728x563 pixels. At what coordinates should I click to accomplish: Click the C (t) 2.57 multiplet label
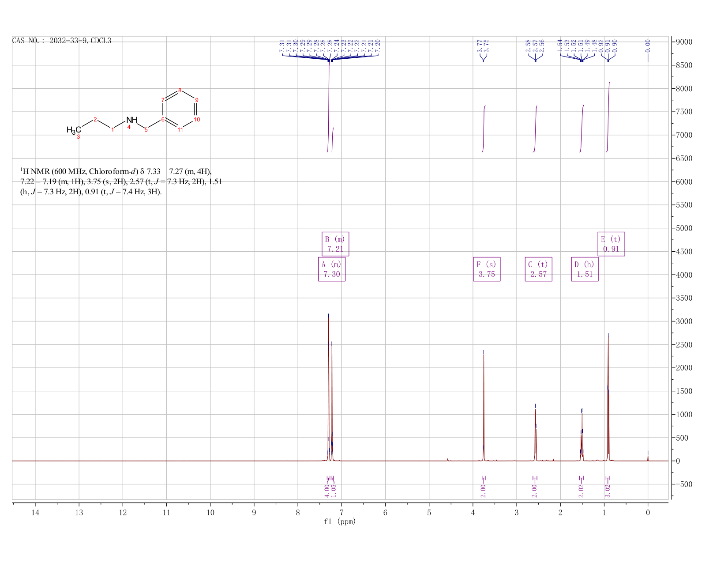coord(538,269)
